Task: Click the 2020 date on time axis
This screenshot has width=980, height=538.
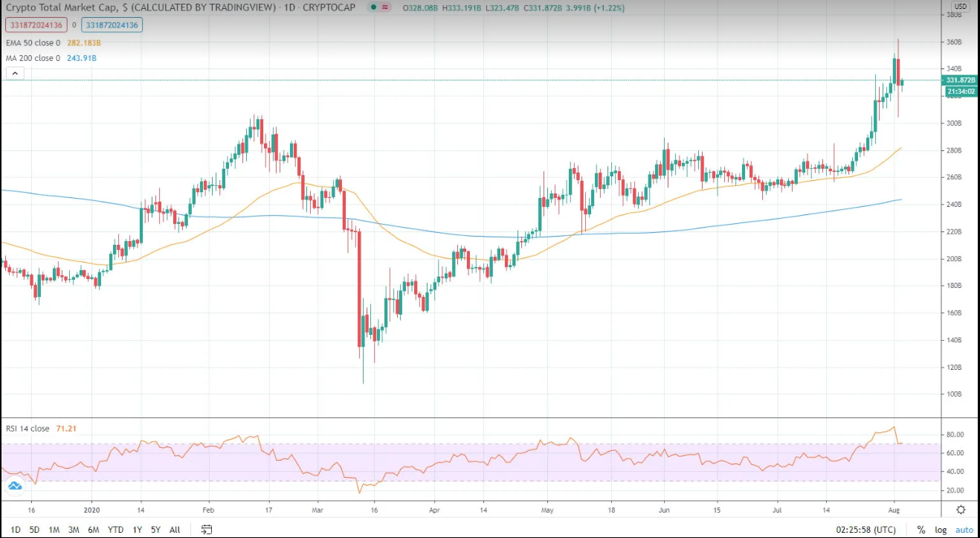Action: (91, 510)
